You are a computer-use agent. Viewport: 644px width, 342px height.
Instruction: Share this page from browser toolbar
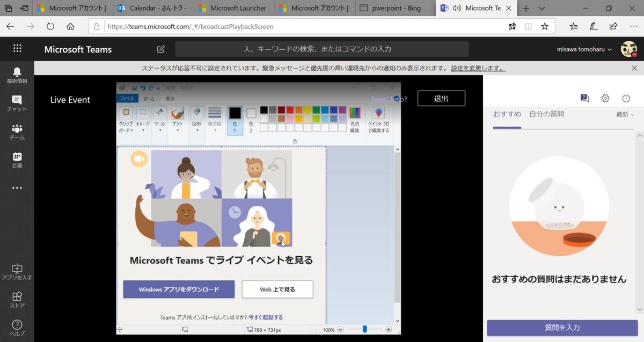click(x=613, y=26)
